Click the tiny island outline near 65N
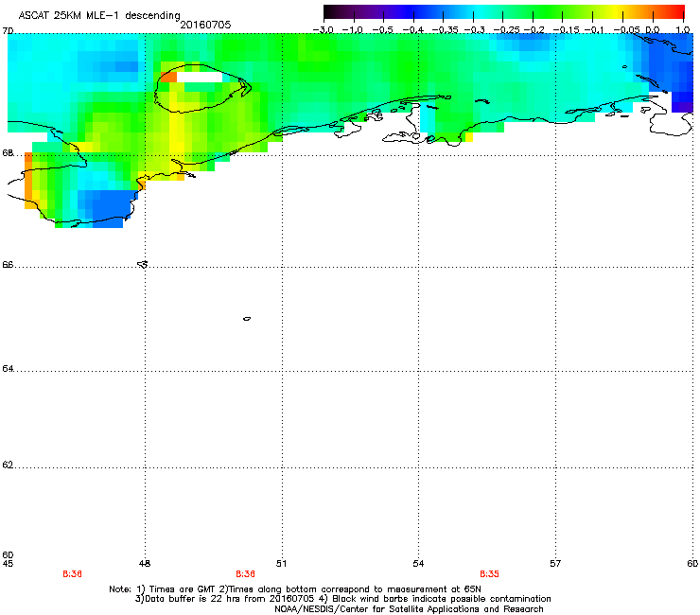 point(247,319)
